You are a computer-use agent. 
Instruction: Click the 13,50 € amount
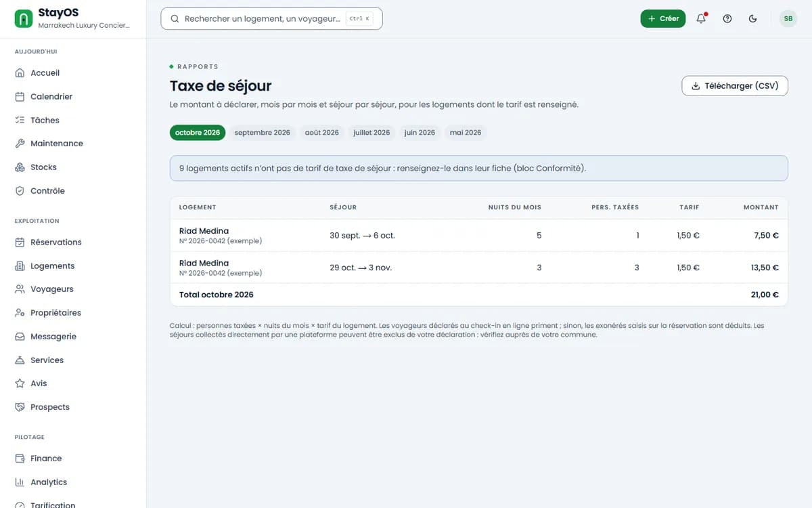[x=765, y=268]
